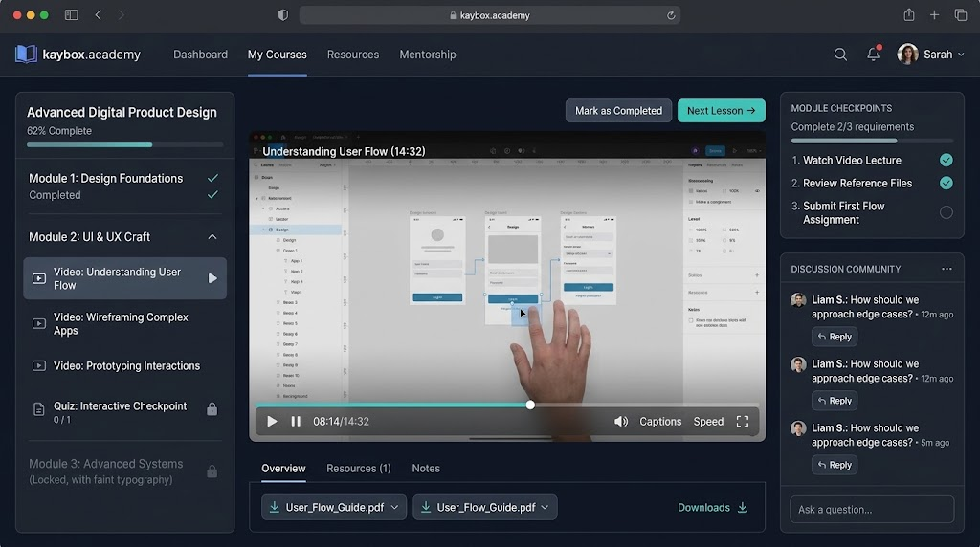Mute video with the speaker icon
The image size is (980, 547).
620,422
